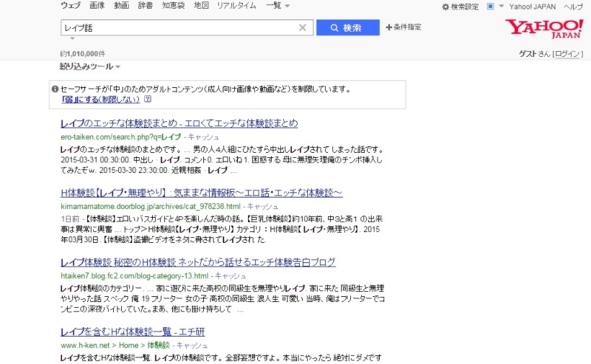591x364 pixels.
Task: Click the キャッシュ link for www.h-ken.net result
Action: [x=192, y=345]
